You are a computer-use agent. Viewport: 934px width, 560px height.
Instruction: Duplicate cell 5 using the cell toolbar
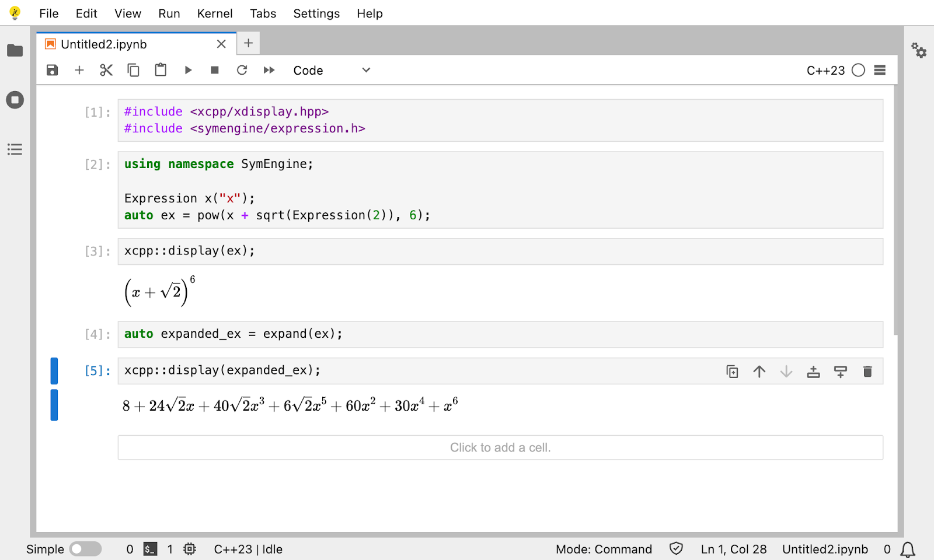(x=732, y=372)
